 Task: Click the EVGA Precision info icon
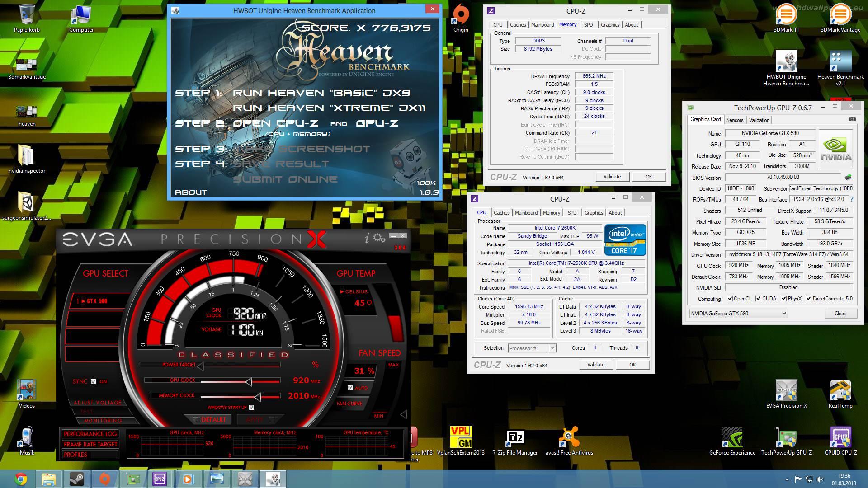tap(367, 238)
